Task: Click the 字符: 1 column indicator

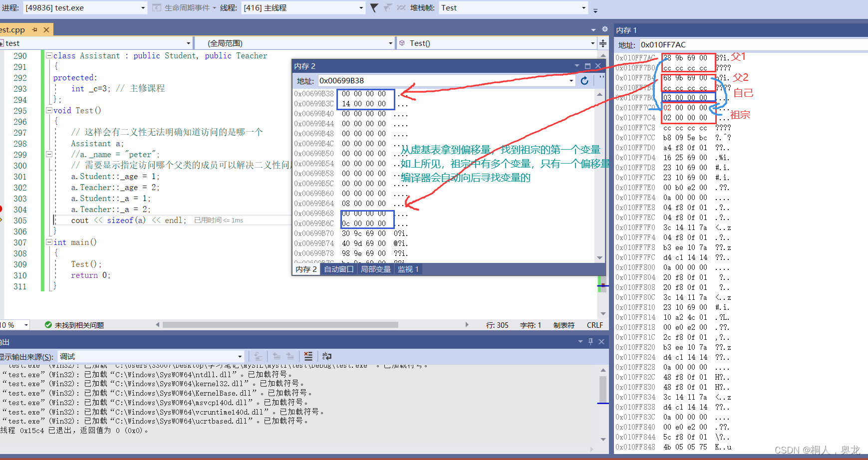Action: pyautogui.click(x=531, y=325)
